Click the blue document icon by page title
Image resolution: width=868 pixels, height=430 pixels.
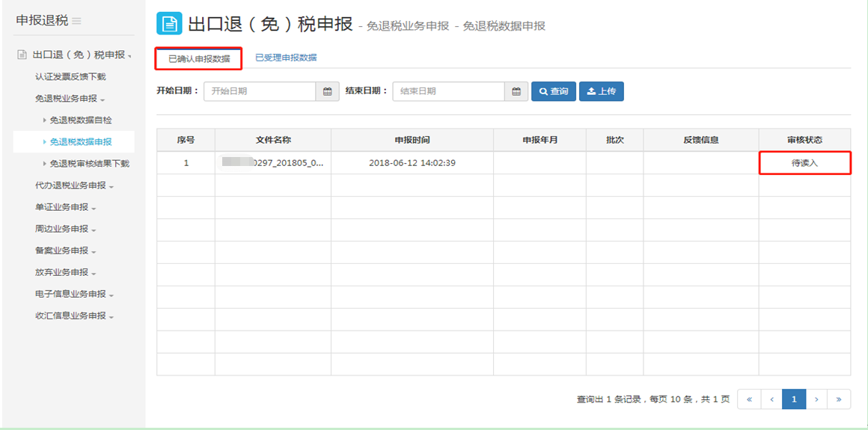(169, 24)
